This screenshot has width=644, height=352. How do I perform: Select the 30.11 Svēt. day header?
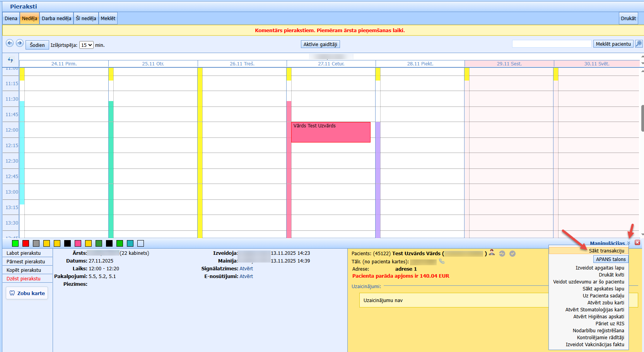[x=597, y=64]
